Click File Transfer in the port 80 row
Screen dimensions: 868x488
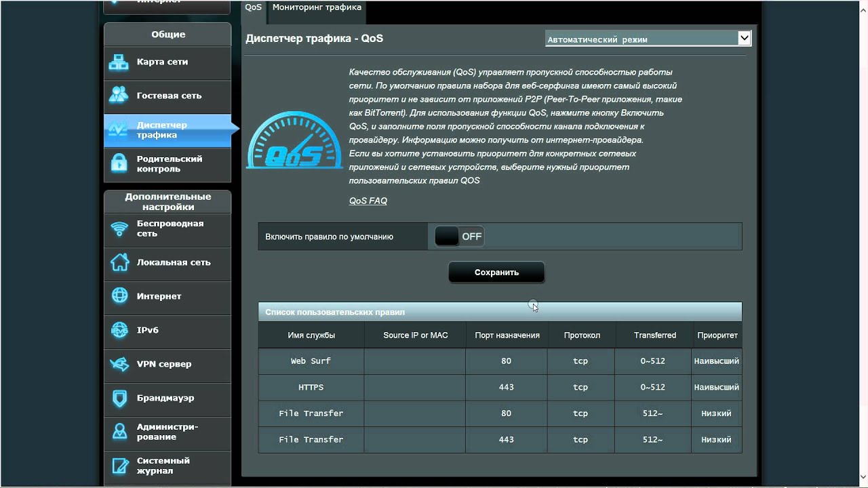pos(311,413)
